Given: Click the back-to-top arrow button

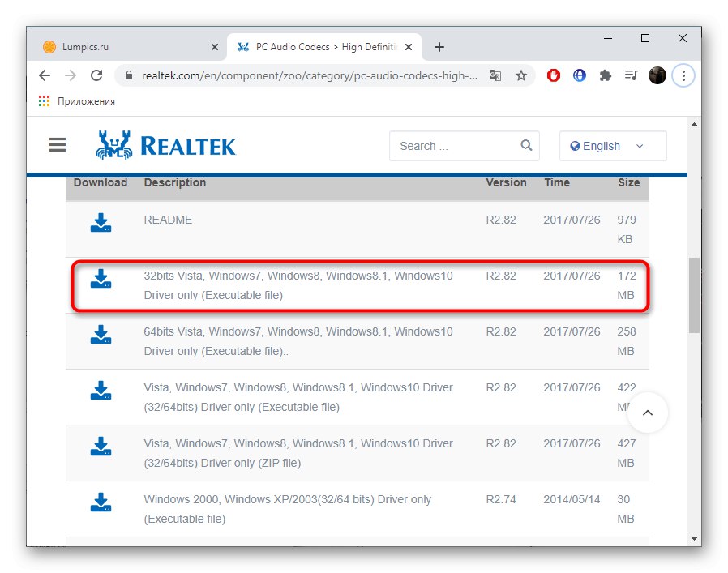Looking at the screenshot, I should (648, 413).
